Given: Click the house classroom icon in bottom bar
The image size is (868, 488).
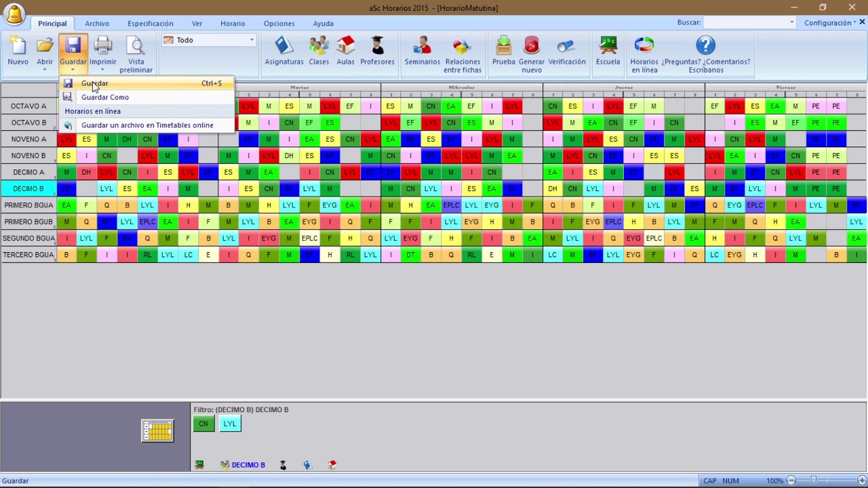Looking at the screenshot, I should coord(332,465).
